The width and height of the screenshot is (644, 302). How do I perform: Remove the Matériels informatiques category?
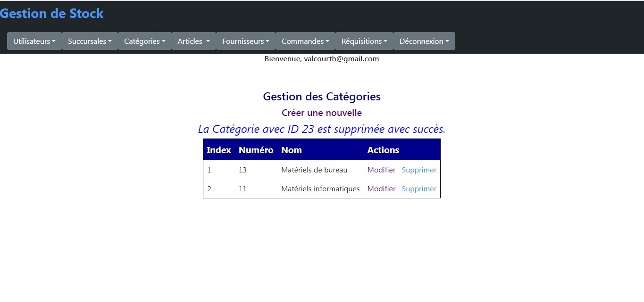point(419,189)
